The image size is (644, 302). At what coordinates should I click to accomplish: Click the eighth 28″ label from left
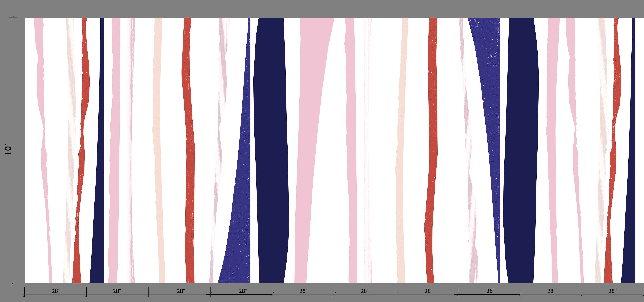click(x=490, y=291)
